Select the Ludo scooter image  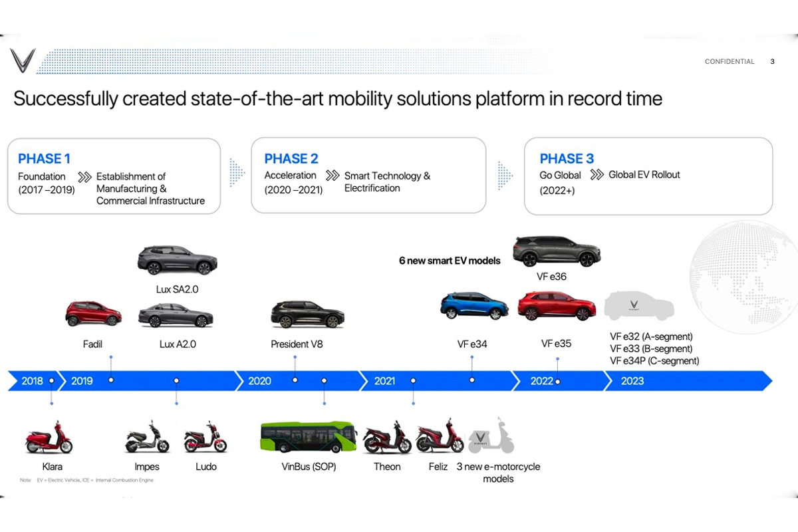[205, 438]
